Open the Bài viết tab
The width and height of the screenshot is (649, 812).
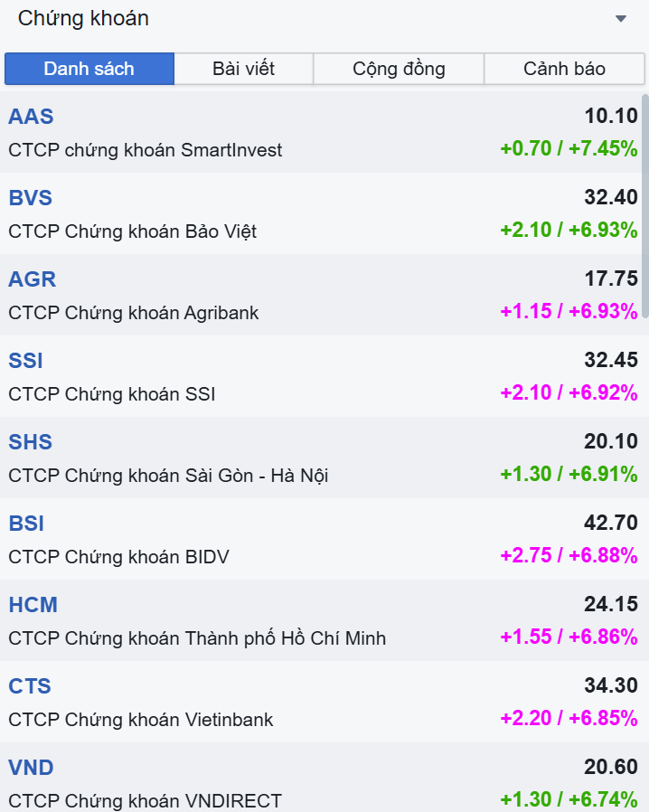[243, 69]
